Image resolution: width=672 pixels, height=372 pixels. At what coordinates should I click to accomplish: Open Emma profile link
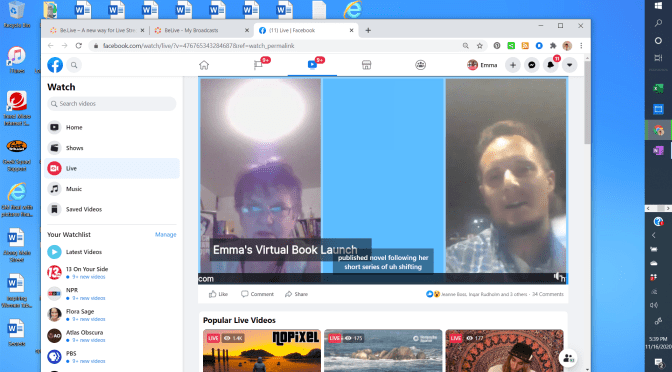pos(483,65)
